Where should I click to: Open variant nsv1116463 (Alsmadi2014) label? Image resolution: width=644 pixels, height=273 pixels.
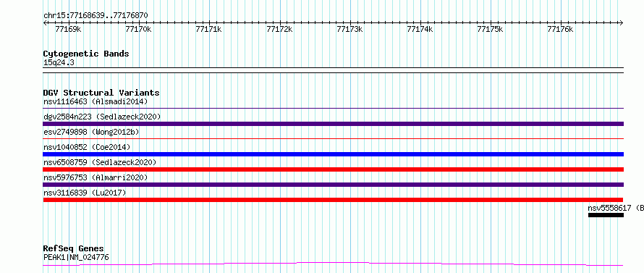click(x=96, y=101)
